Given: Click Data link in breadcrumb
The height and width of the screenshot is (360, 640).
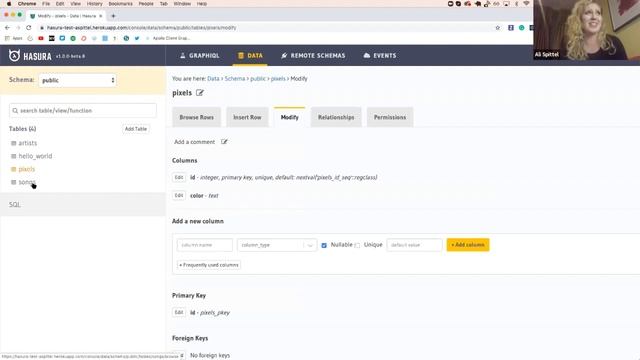Looking at the screenshot, I should [213, 78].
